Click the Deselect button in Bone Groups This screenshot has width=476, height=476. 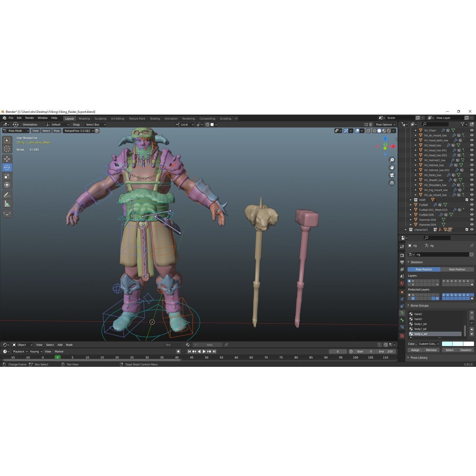pos(466,350)
